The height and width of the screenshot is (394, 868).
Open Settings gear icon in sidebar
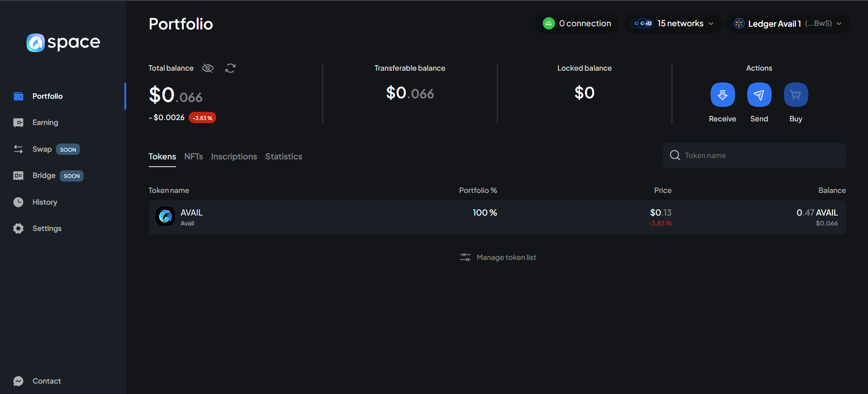[x=19, y=229]
